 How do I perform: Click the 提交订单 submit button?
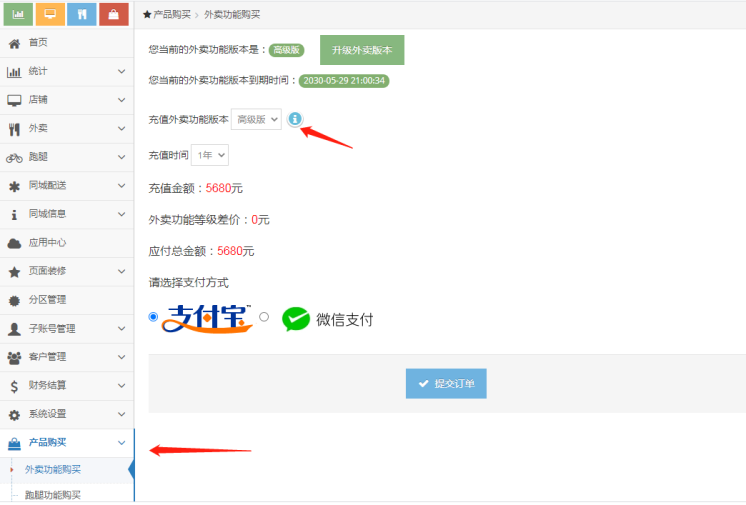pos(446,384)
